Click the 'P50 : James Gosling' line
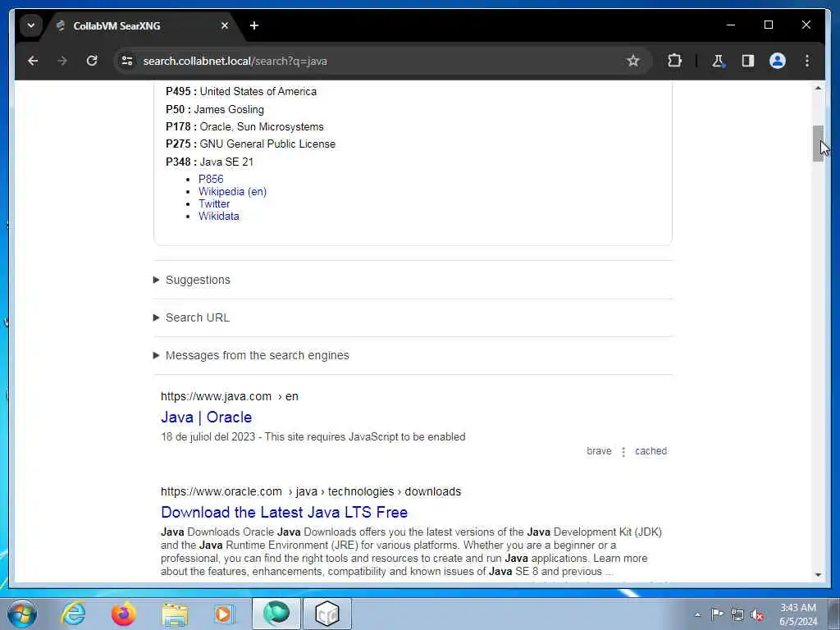 click(215, 109)
